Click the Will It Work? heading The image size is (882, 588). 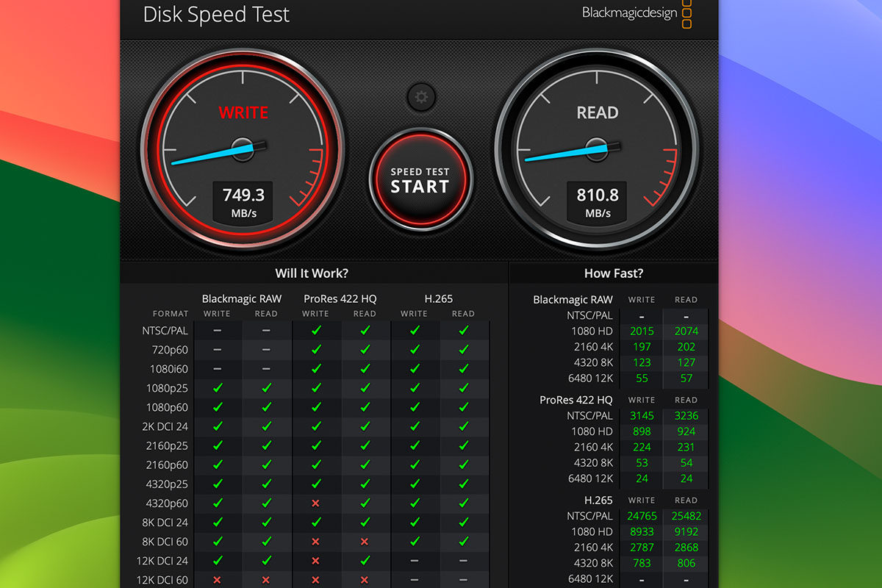click(x=312, y=273)
